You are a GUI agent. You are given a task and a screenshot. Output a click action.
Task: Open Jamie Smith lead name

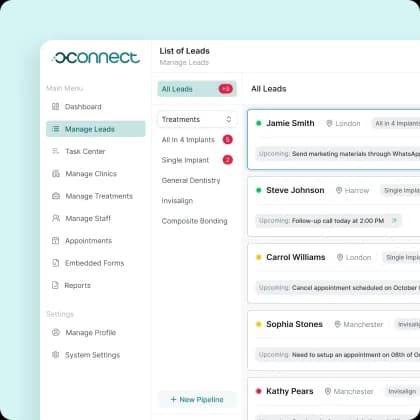[290, 123]
